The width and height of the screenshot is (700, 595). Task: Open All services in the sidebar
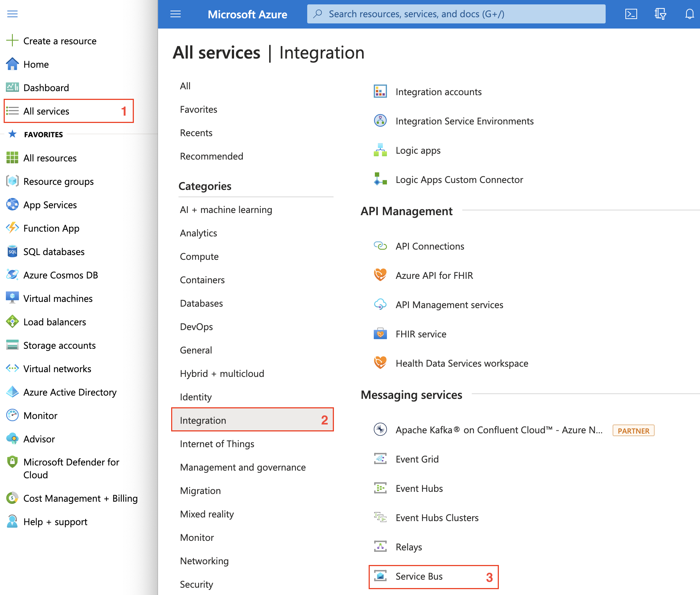click(68, 111)
